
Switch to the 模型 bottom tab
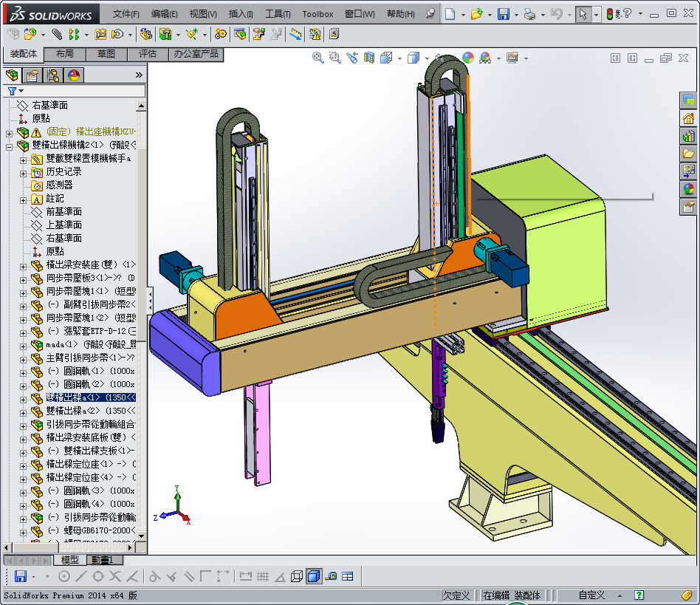[x=69, y=560]
